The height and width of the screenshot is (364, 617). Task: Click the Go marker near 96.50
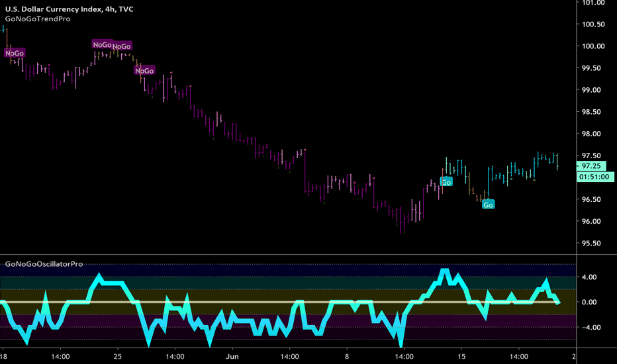click(488, 205)
